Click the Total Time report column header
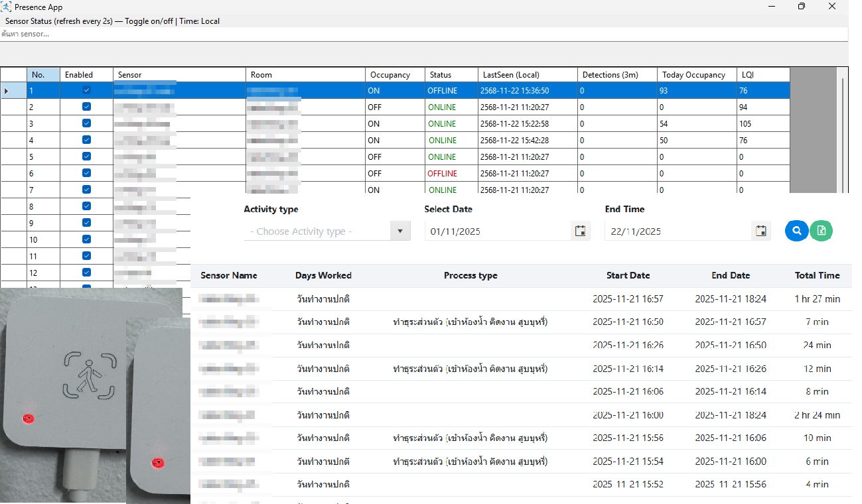This screenshot has width=862, height=504. point(816,275)
